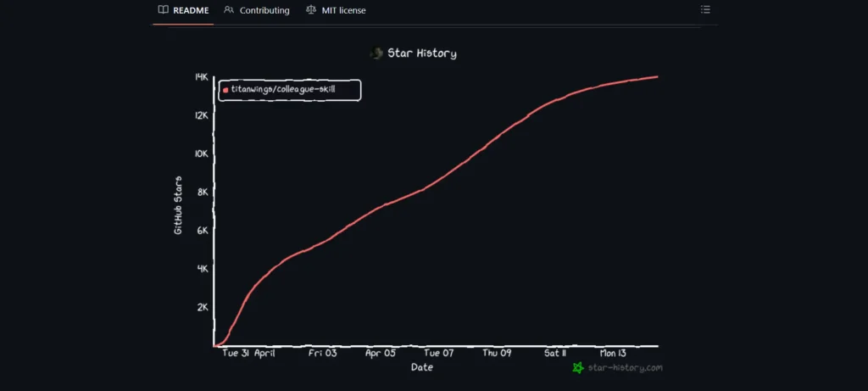
Task: Open the Contributing tab
Action: click(264, 10)
